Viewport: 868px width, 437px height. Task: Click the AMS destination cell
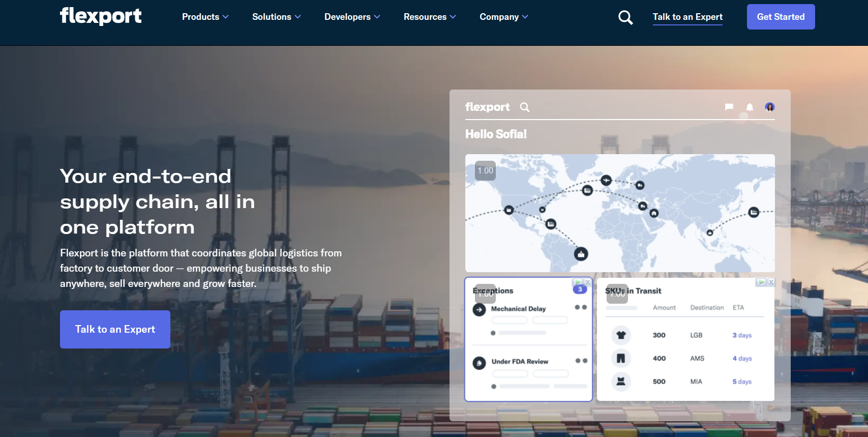click(x=697, y=359)
